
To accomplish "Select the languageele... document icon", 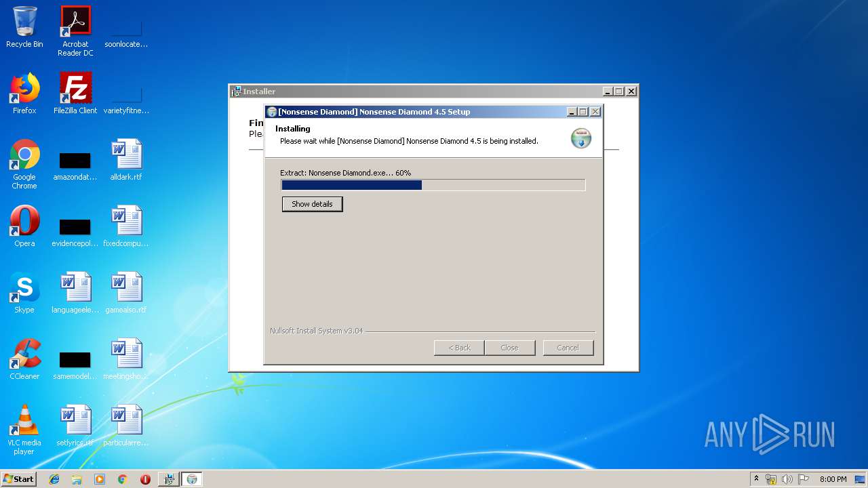I will (x=75, y=293).
